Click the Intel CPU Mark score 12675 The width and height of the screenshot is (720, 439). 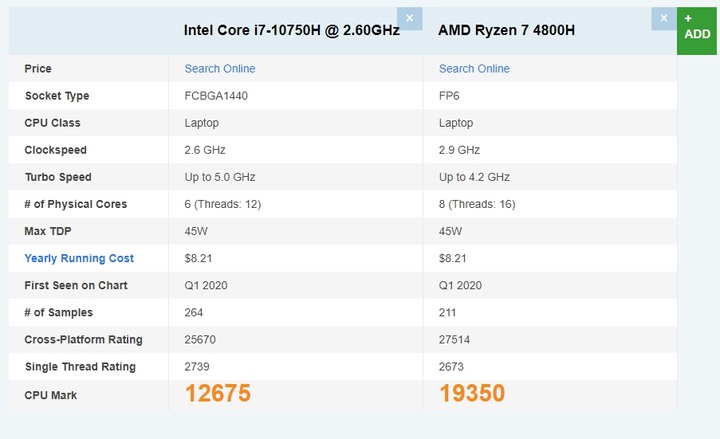(x=218, y=394)
